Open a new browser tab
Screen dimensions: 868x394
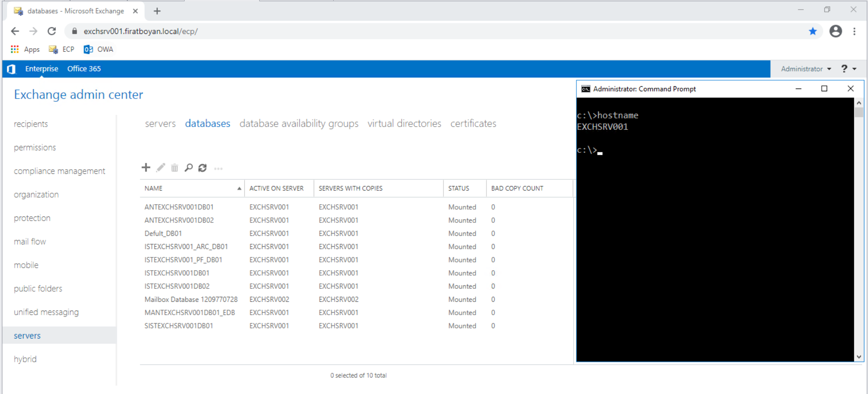point(157,11)
